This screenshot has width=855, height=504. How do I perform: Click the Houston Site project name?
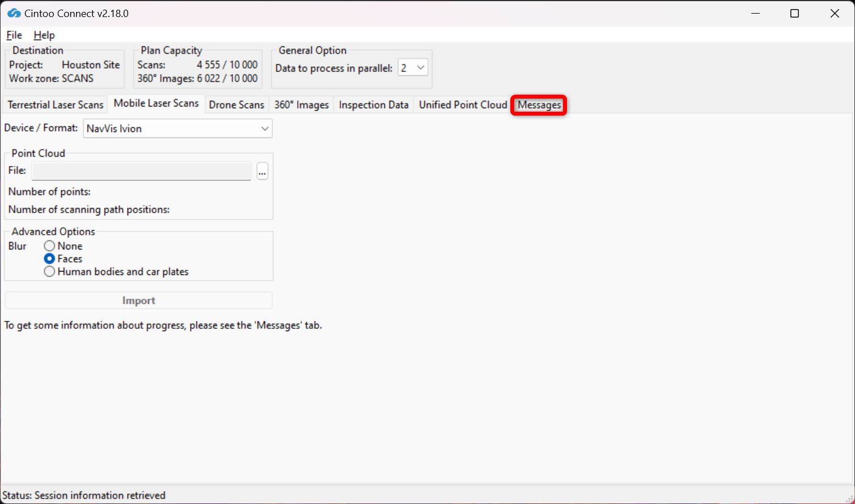(x=91, y=65)
